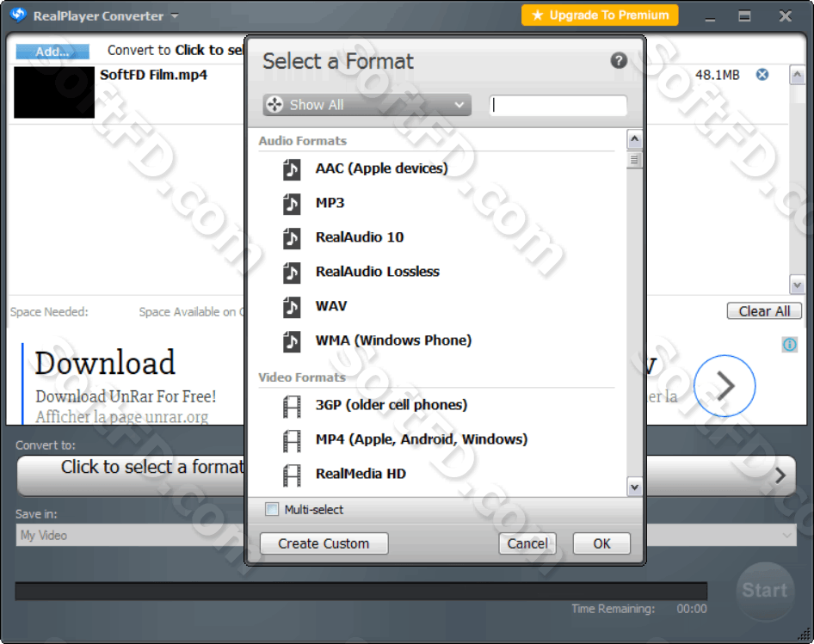Image resolution: width=814 pixels, height=644 pixels.
Task: Click the MP3 music note icon
Action: 291,204
